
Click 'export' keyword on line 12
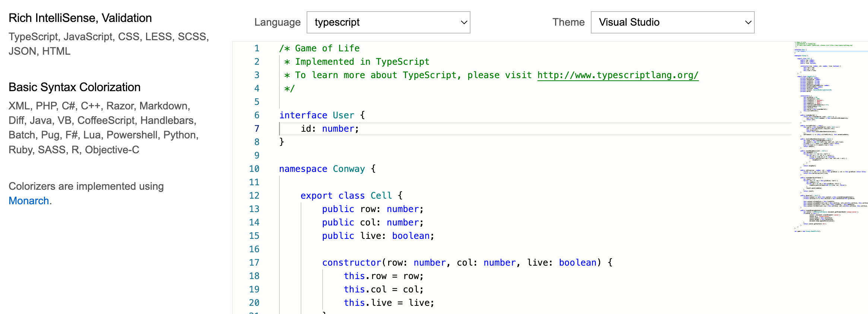click(317, 196)
